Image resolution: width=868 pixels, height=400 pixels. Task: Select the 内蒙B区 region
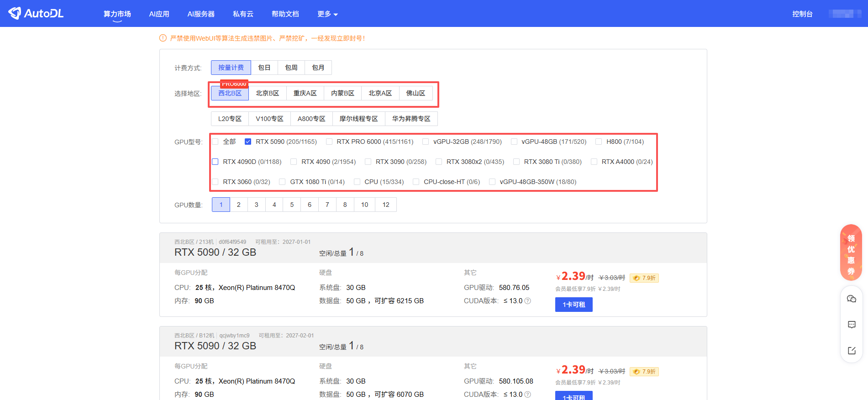tap(343, 93)
